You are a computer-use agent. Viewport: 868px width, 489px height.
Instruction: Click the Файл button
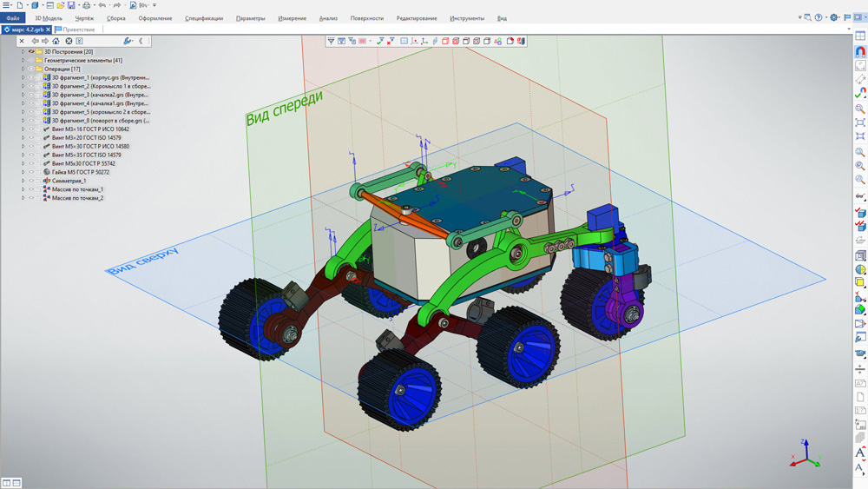tap(13, 18)
